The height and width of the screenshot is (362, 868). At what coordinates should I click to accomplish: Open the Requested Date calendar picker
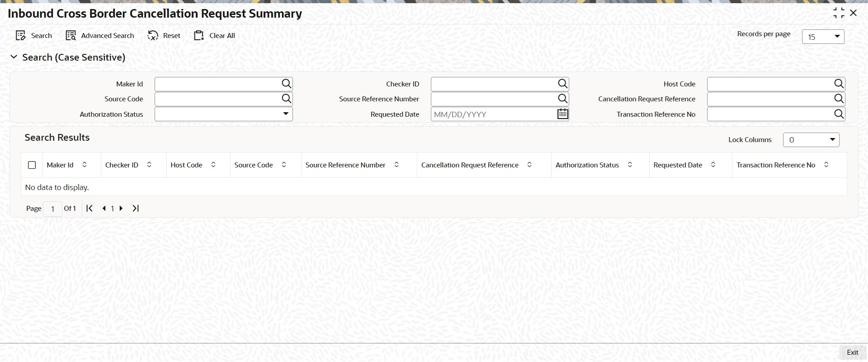click(x=562, y=114)
